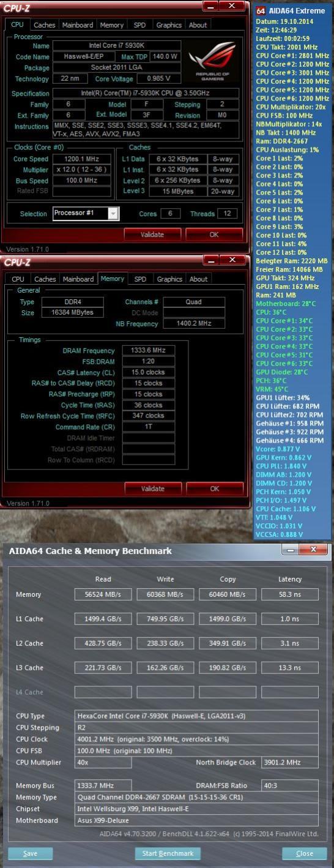The image size is (334, 868).
Task: Click CPU Multiplier field showing 40x
Action: coord(103,762)
